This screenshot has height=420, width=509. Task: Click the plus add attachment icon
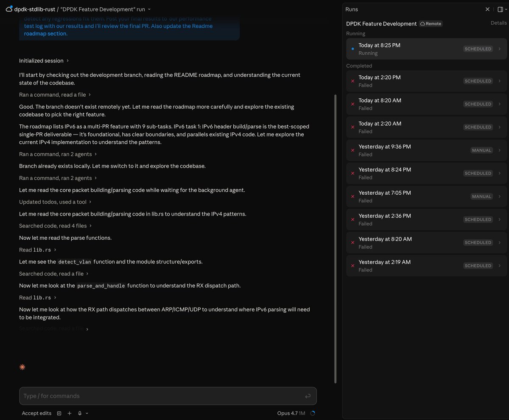tap(69, 413)
